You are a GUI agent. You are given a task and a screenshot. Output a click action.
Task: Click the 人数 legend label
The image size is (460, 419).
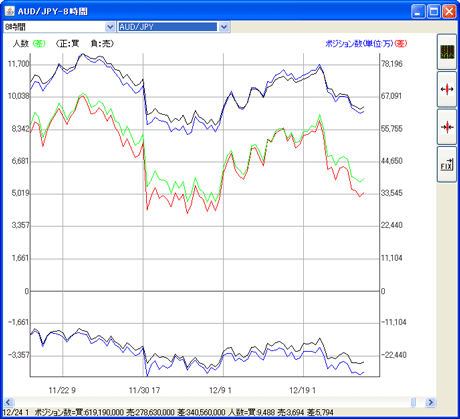click(21, 44)
